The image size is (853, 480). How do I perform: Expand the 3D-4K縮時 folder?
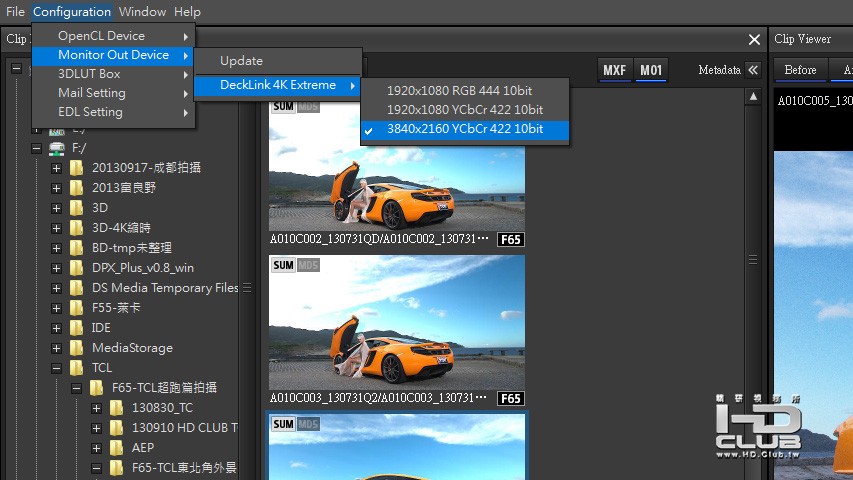[57, 229]
